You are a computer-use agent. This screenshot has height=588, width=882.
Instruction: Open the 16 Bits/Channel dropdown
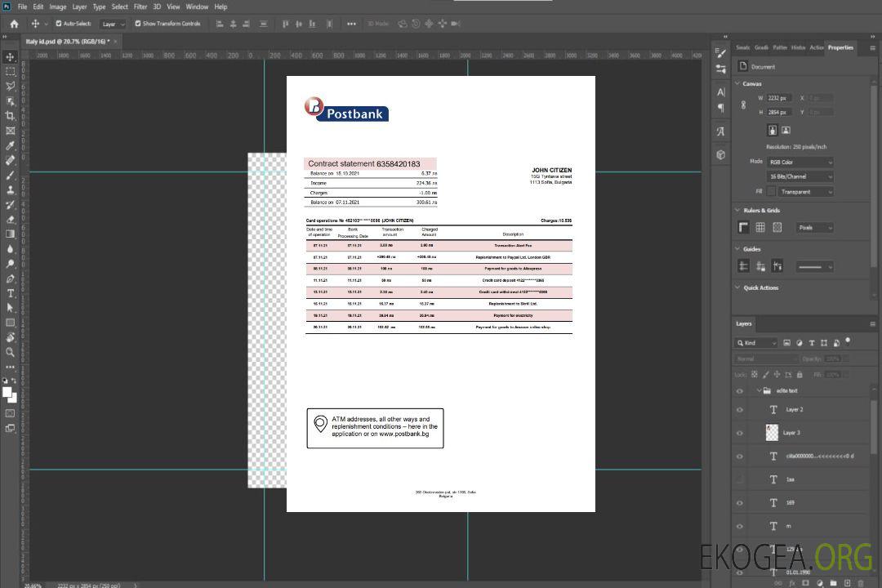[800, 176]
